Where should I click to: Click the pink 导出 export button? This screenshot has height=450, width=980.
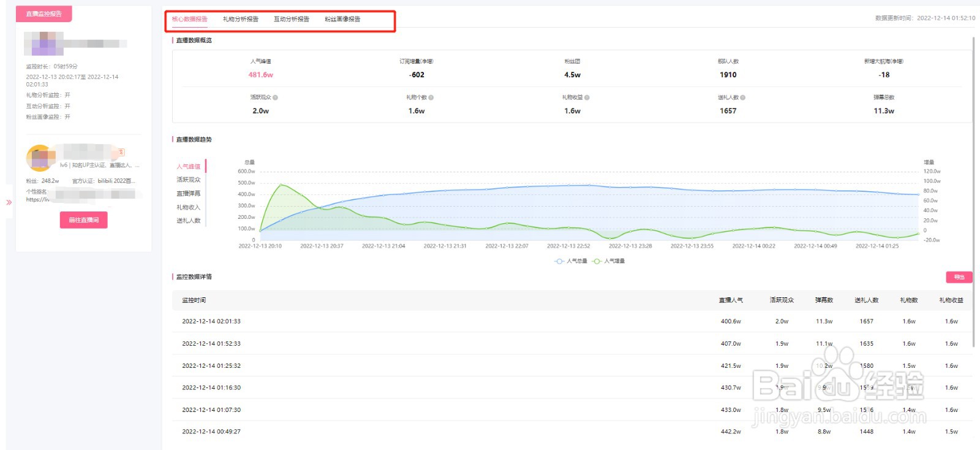click(x=959, y=277)
